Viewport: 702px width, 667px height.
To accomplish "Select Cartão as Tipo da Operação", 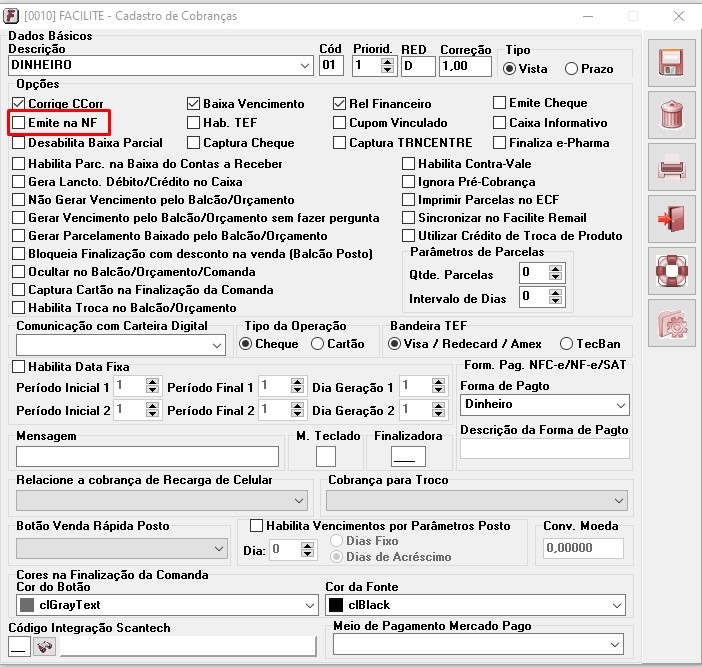I will click(x=317, y=344).
